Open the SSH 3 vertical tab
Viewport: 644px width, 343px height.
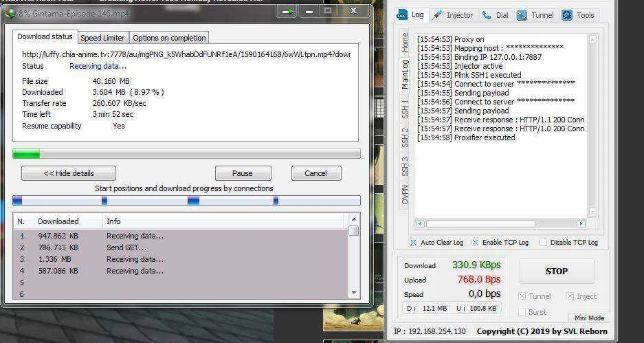[x=405, y=166]
